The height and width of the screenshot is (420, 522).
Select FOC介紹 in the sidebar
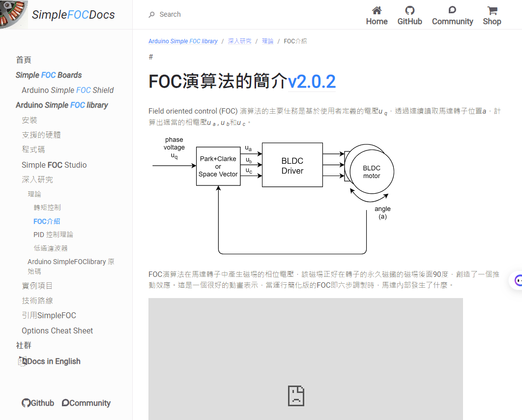tap(47, 221)
